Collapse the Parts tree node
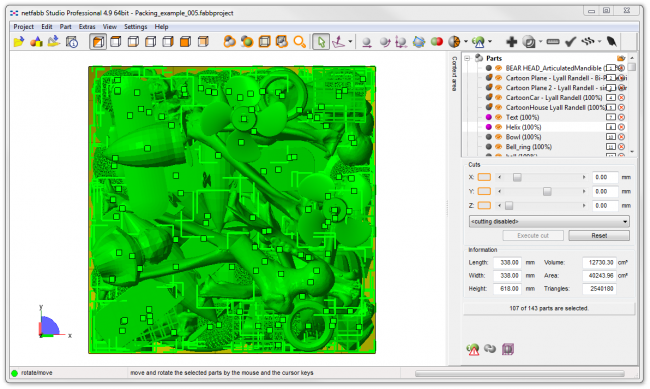 (x=467, y=58)
